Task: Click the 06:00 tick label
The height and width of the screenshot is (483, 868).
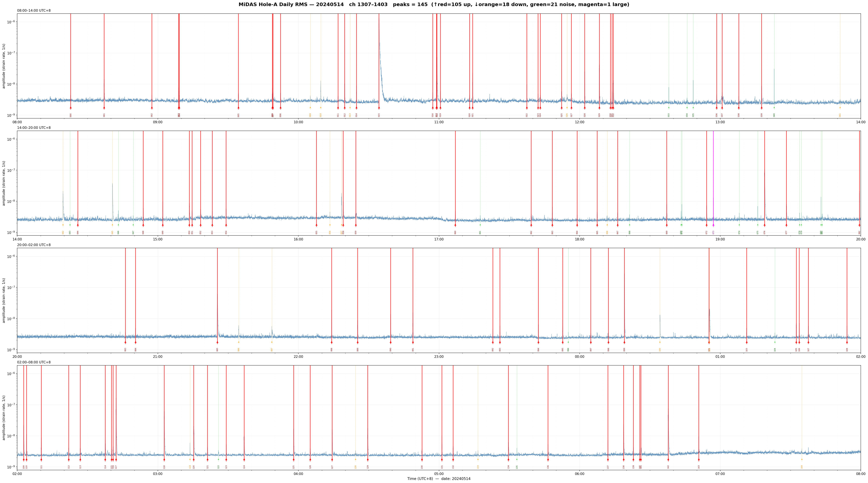Action: pos(580,474)
